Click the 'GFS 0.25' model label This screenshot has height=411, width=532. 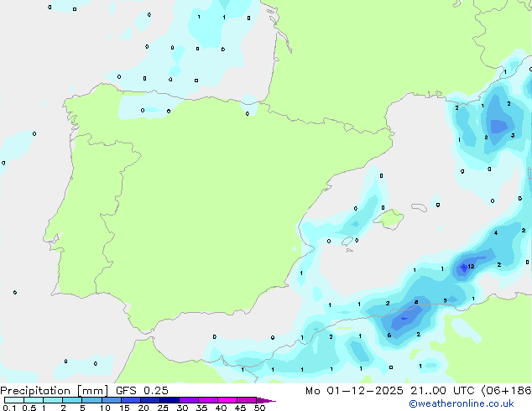[x=142, y=391]
